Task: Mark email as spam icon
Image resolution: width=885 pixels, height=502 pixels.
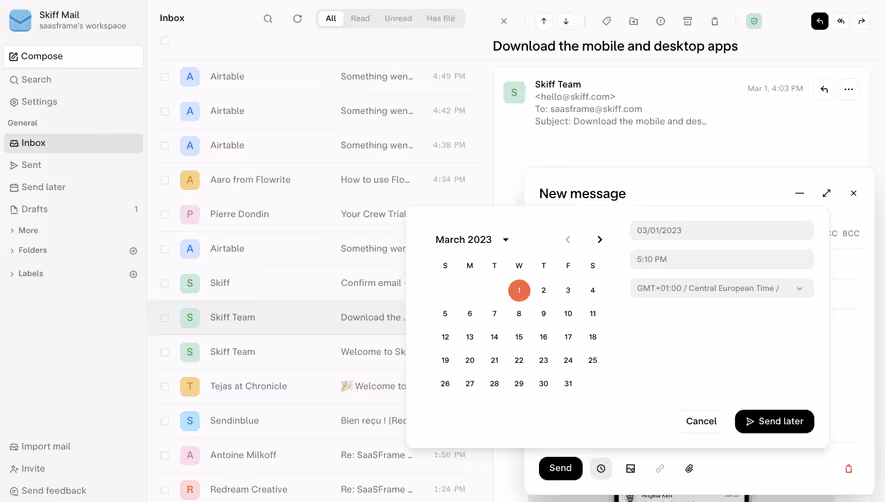Action: click(660, 21)
